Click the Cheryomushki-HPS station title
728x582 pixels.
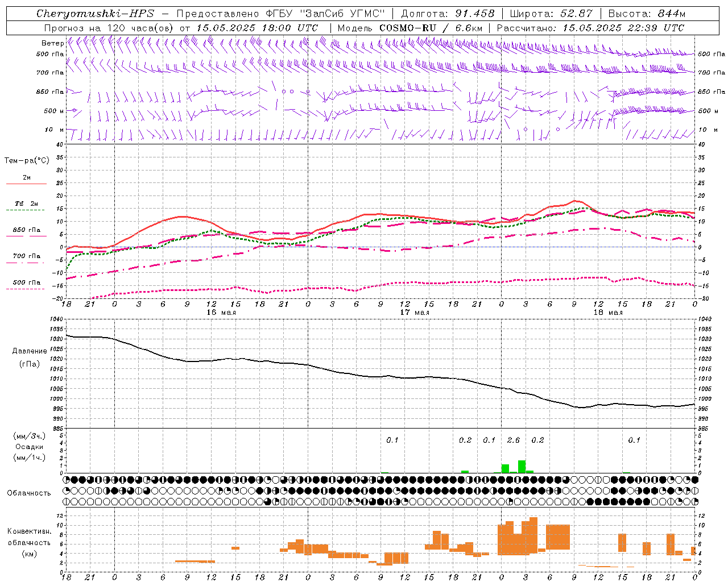95,14
